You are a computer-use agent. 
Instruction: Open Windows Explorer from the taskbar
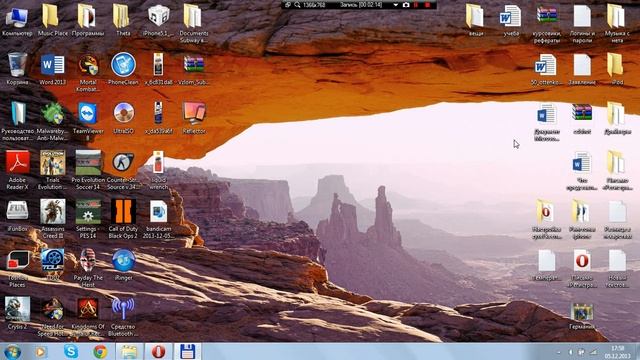[x=129, y=351]
